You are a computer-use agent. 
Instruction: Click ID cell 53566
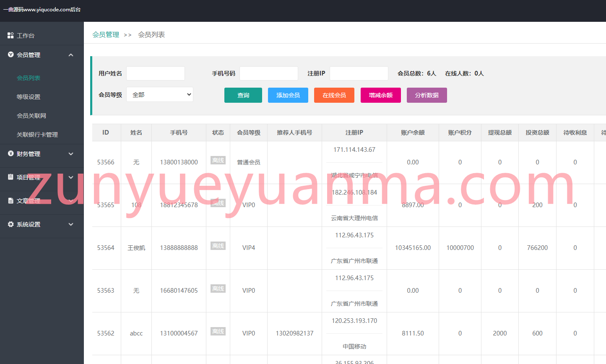[x=106, y=162]
